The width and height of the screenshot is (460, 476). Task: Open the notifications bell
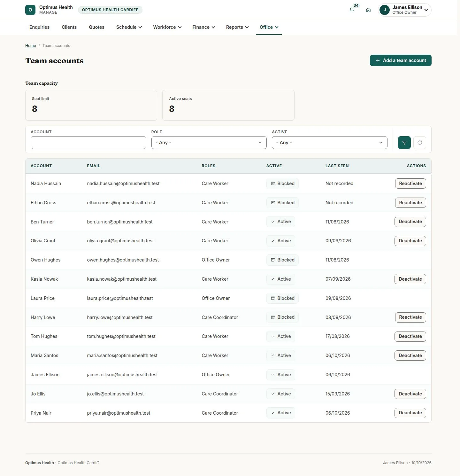352,10
